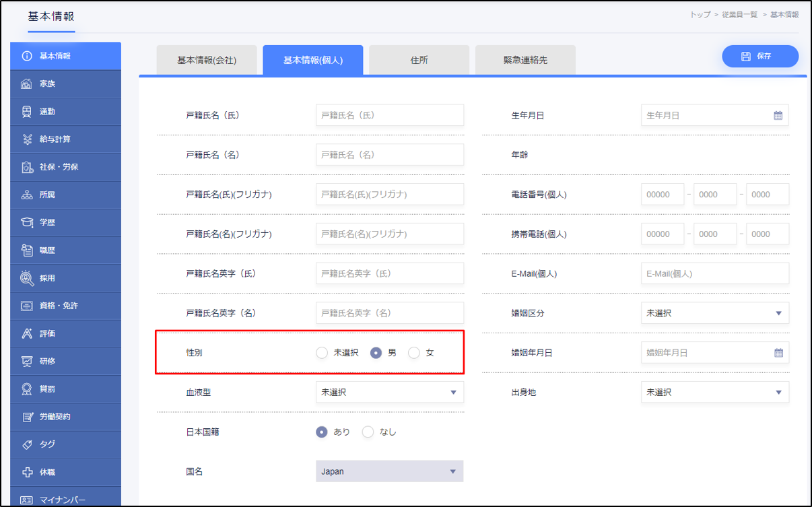Choose 未選択 radio button for 性別
This screenshot has width=812, height=507.
322,353
